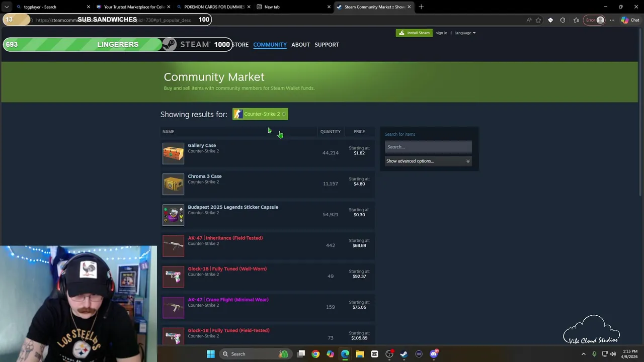Open the tab search chevron at top-left

pyautogui.click(x=6, y=7)
